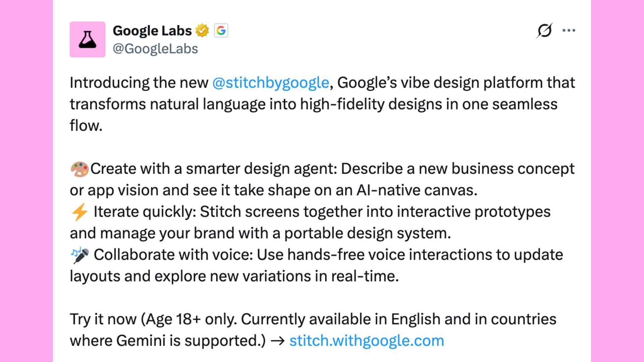Click the microphone emoji
This screenshot has width=644, height=362.
point(80,255)
